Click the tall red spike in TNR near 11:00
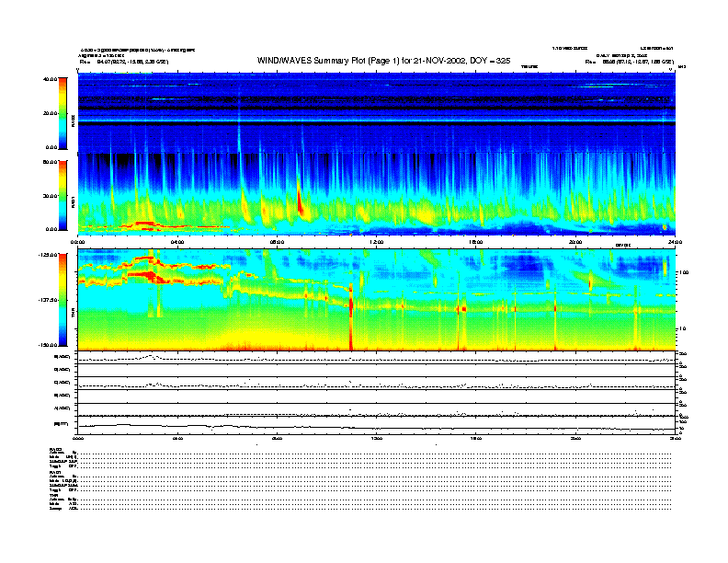Image resolution: width=728 pixels, height=563 pixels. (350, 316)
